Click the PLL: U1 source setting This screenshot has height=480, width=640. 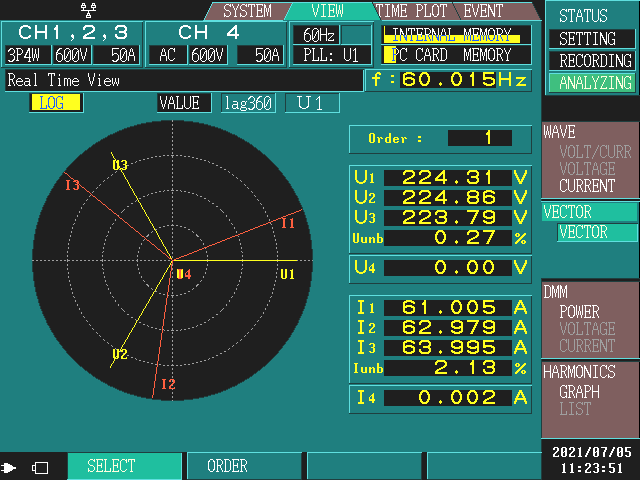click(x=331, y=55)
